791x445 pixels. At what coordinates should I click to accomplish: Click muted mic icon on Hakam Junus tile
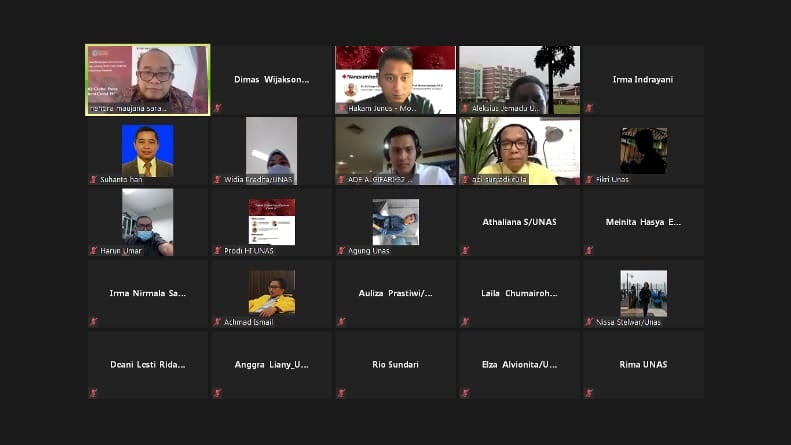click(342, 108)
